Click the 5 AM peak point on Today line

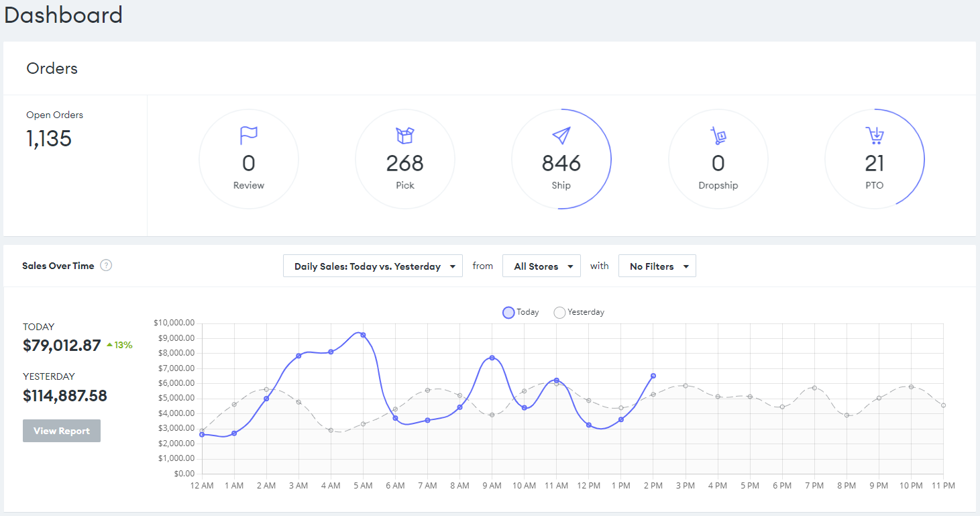coord(363,335)
